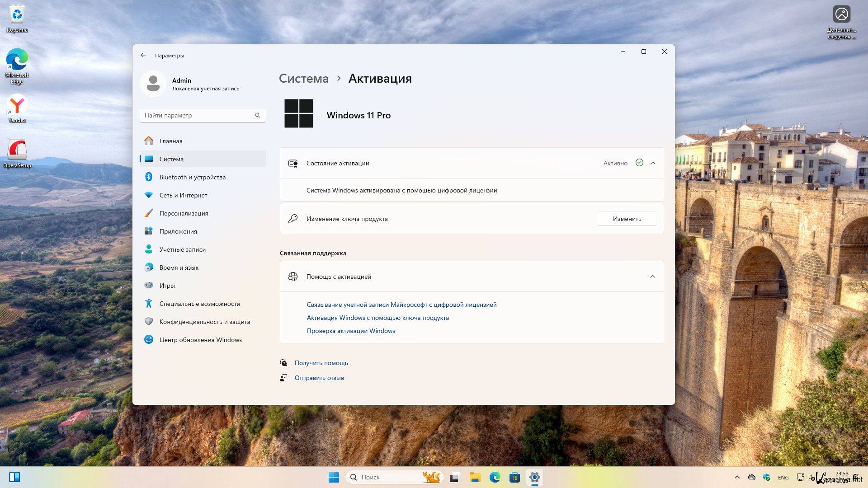
Task: Go to the Персонализация settings page
Action: coord(184,213)
